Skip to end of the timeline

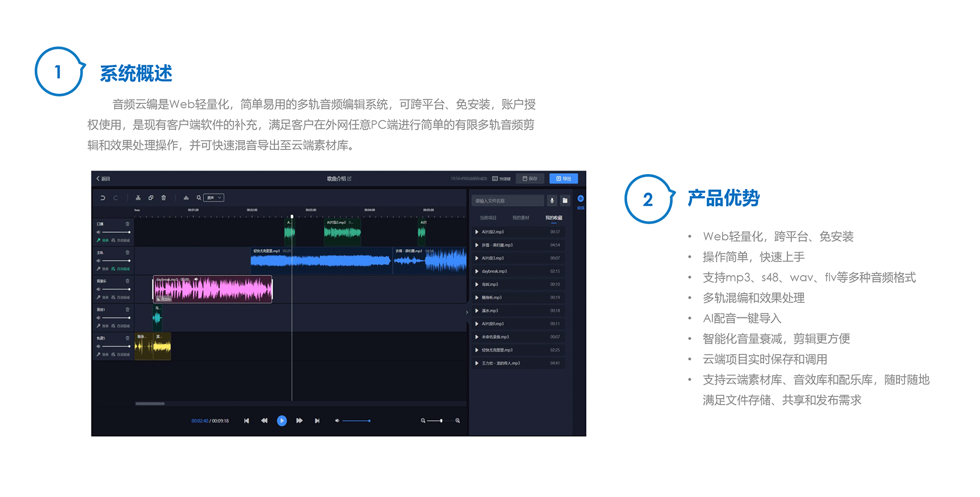[317, 421]
